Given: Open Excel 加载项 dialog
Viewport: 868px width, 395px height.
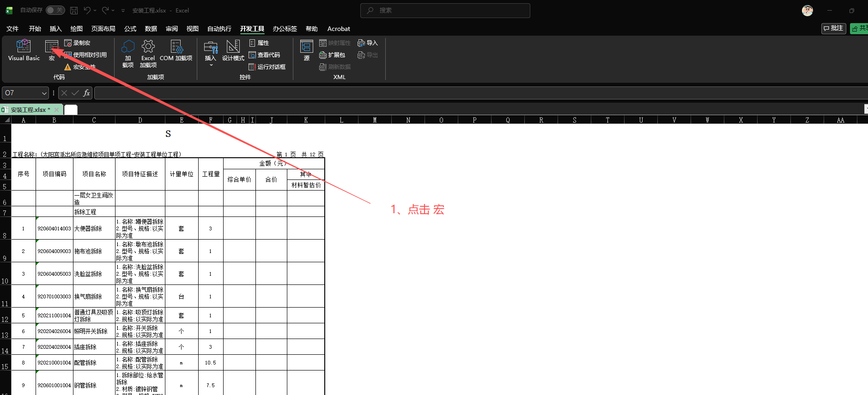Looking at the screenshot, I should 148,54.
